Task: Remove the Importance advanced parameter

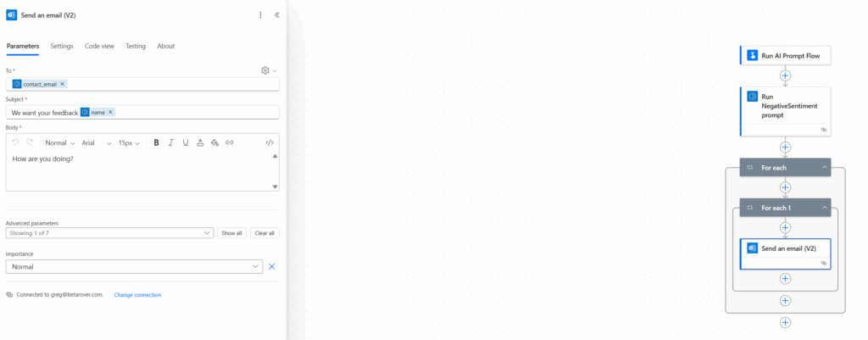Action: 272,267
